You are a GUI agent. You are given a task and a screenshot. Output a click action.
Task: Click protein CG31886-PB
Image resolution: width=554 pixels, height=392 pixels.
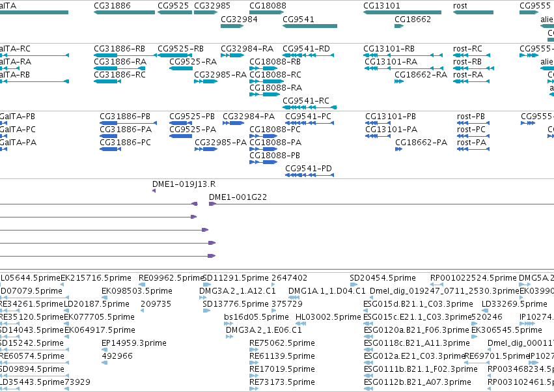coord(128,123)
